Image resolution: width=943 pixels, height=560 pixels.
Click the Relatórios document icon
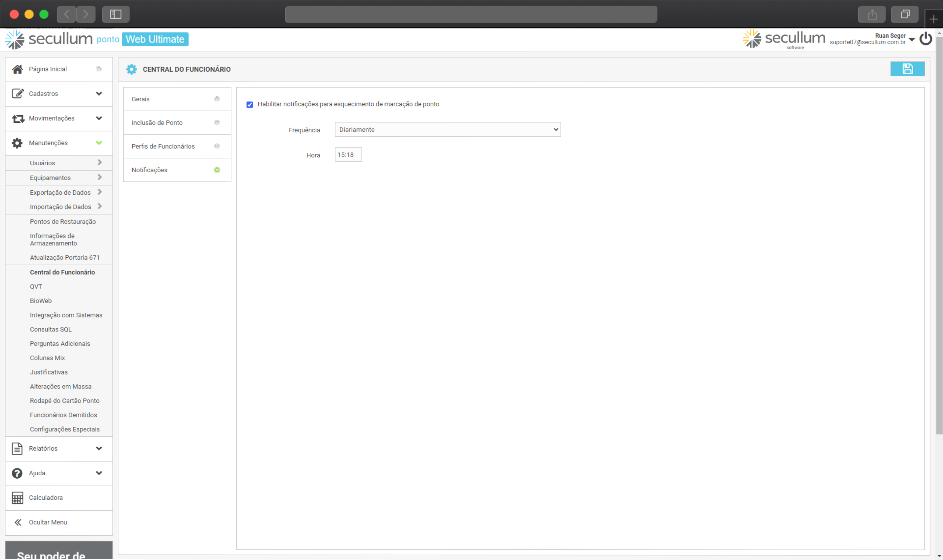point(17,448)
